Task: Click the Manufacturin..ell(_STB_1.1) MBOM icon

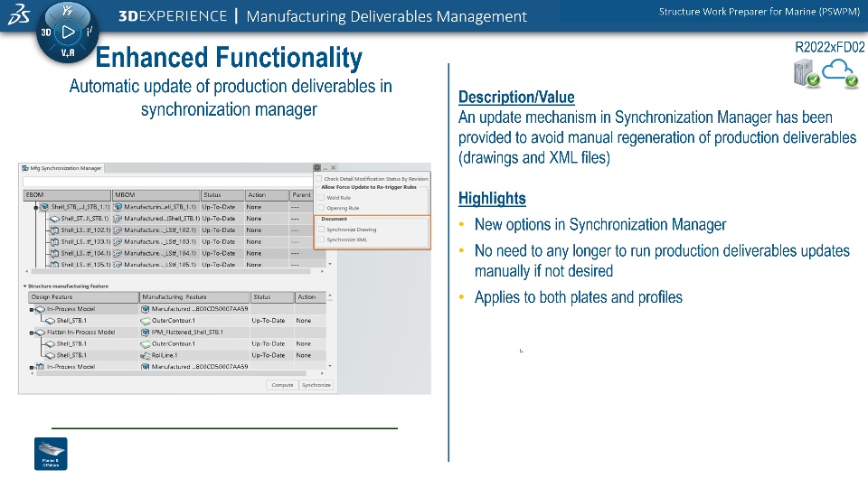Action: click(x=118, y=207)
